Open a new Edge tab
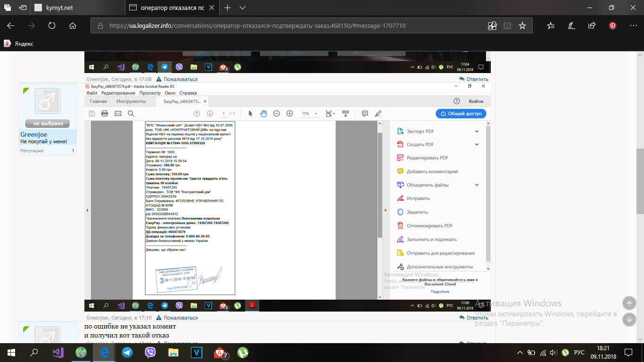 point(228,8)
